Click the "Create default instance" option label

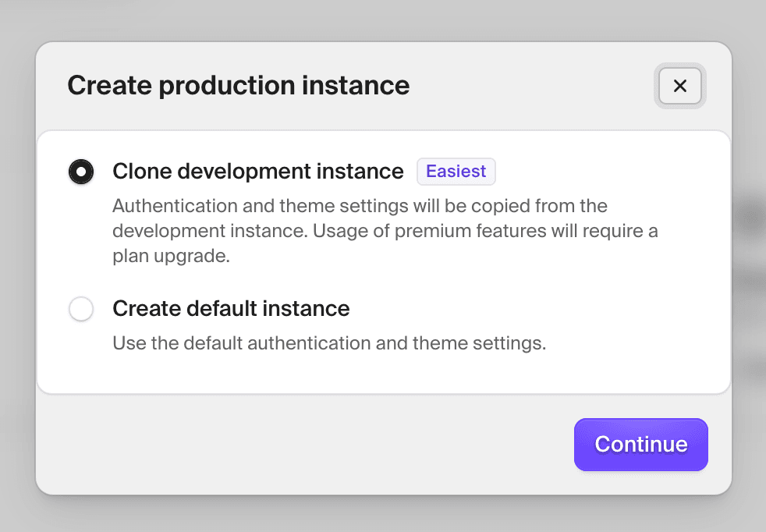coord(231,309)
